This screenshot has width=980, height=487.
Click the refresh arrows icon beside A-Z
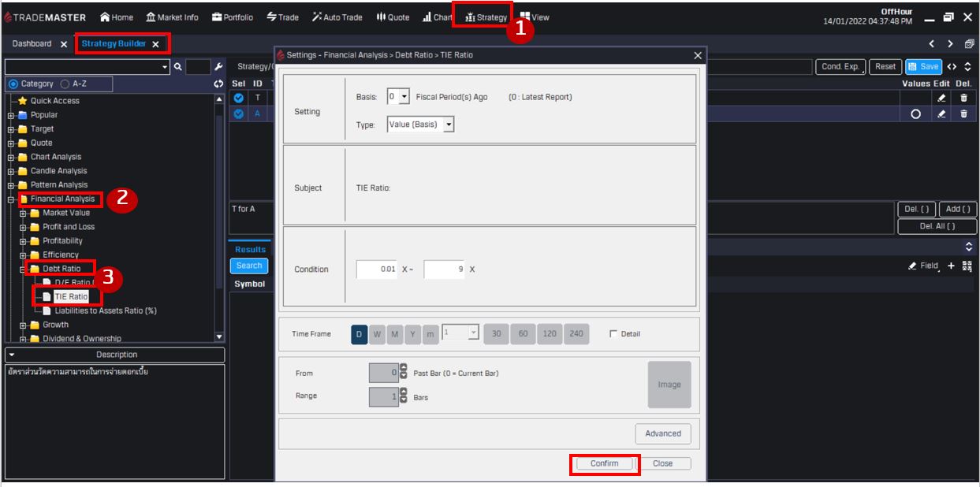pyautogui.click(x=218, y=84)
